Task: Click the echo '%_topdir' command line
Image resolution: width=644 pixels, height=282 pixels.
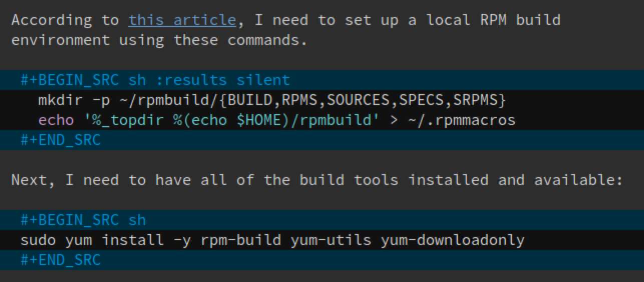Action: (322, 120)
